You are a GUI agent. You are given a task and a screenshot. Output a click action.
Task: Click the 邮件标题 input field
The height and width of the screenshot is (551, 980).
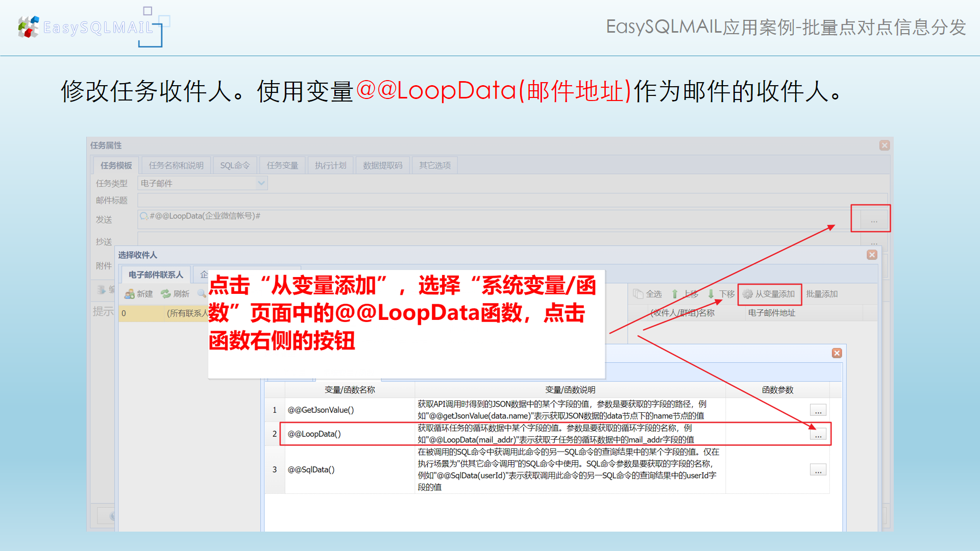(512, 200)
